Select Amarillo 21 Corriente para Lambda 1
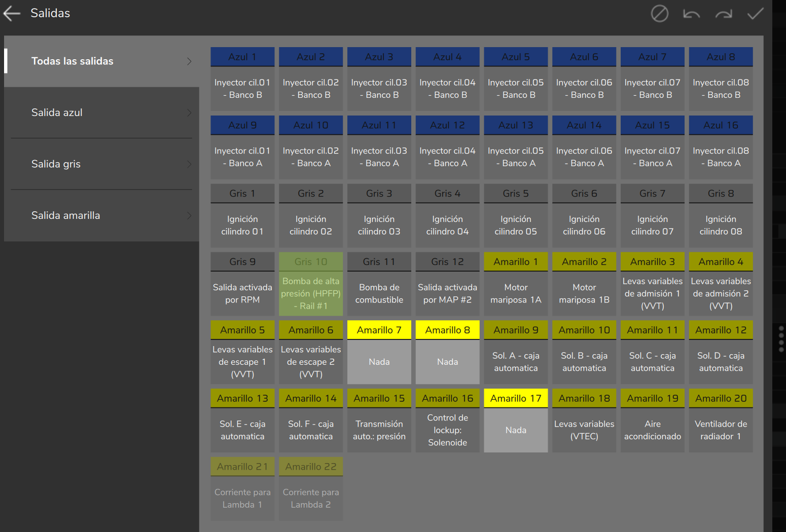 (242, 489)
